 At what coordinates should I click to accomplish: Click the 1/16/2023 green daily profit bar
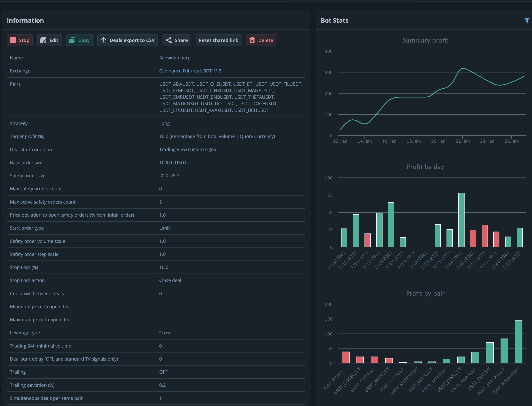[x=391, y=225]
